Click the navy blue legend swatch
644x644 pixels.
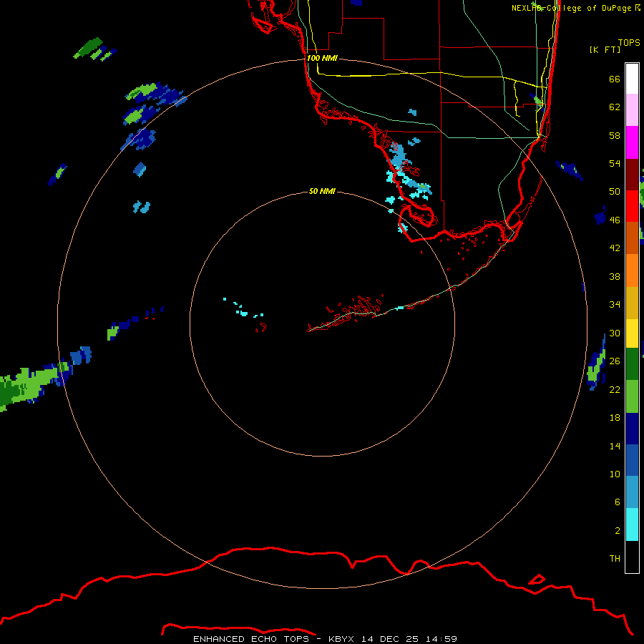click(x=632, y=429)
